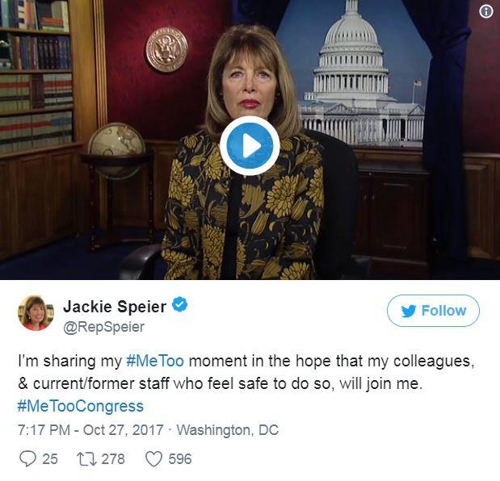
Task: Click the like count 596
Action: tap(180, 459)
